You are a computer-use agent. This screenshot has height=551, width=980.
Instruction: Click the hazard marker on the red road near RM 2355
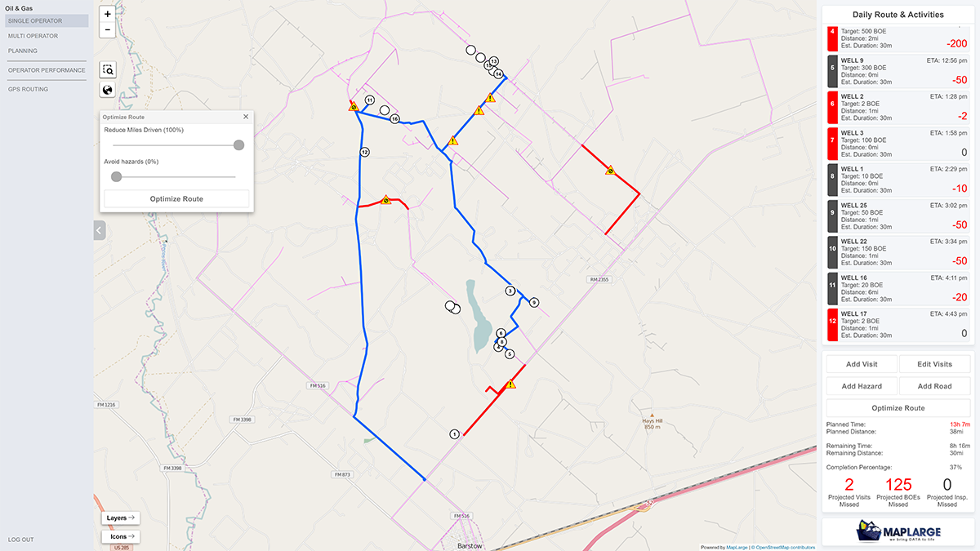click(x=610, y=170)
